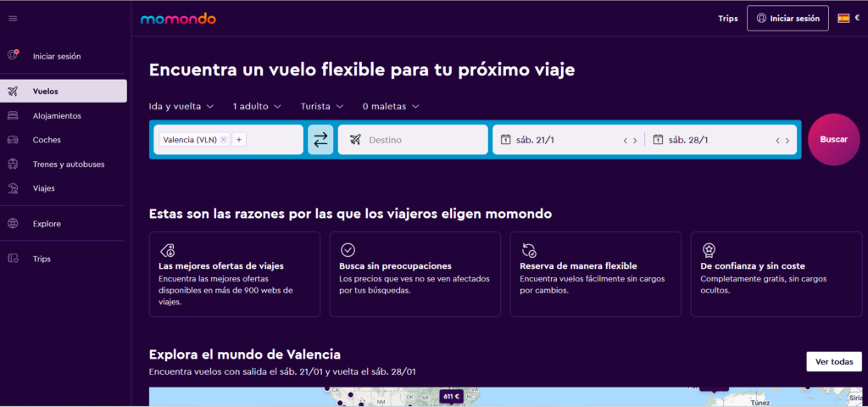Click the Trips sidebar icon
This screenshot has height=407, width=868.
point(13,259)
